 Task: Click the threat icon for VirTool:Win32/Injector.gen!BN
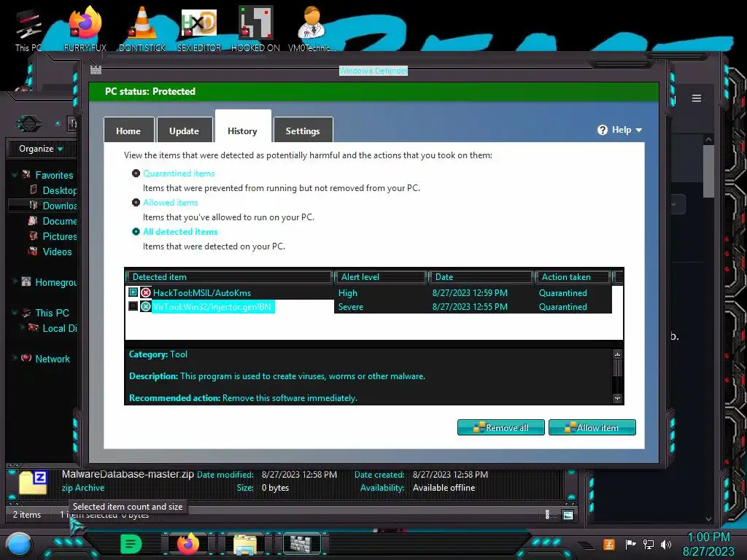click(x=146, y=307)
